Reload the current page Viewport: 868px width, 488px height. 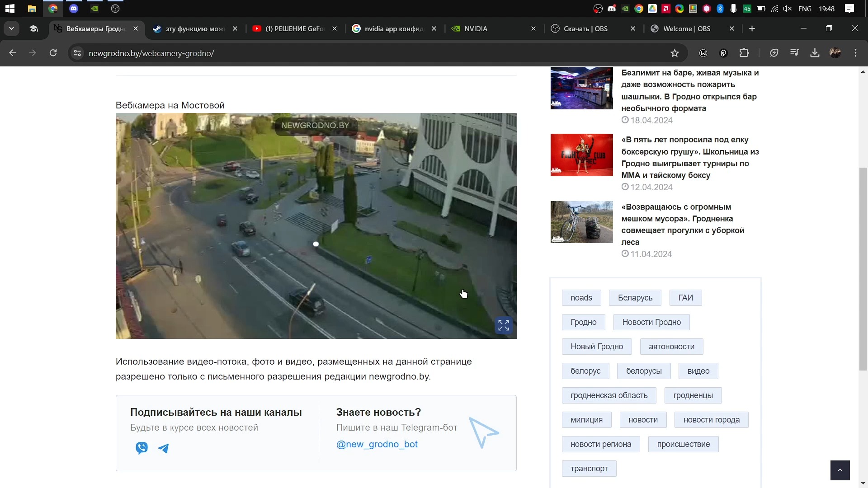[53, 53]
